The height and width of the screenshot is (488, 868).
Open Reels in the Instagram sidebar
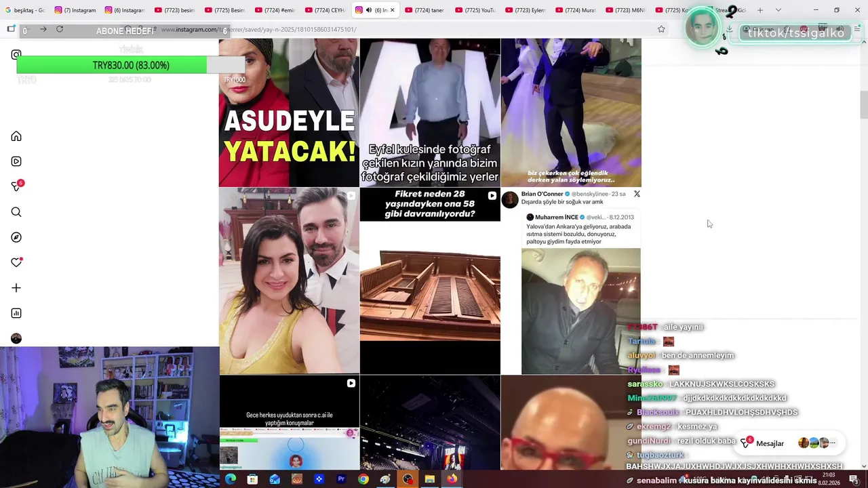(16, 161)
